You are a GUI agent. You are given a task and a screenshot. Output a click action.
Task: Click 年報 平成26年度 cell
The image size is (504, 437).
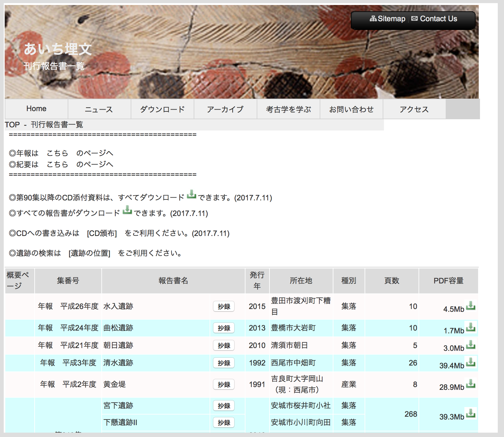pyautogui.click(x=68, y=306)
